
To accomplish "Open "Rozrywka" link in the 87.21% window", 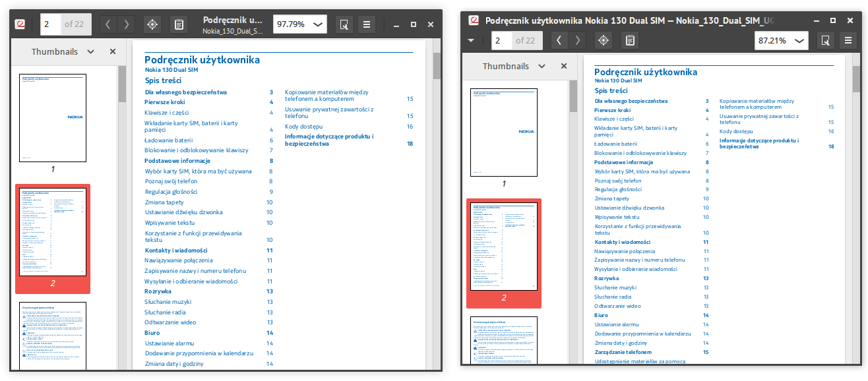I will [607, 278].
